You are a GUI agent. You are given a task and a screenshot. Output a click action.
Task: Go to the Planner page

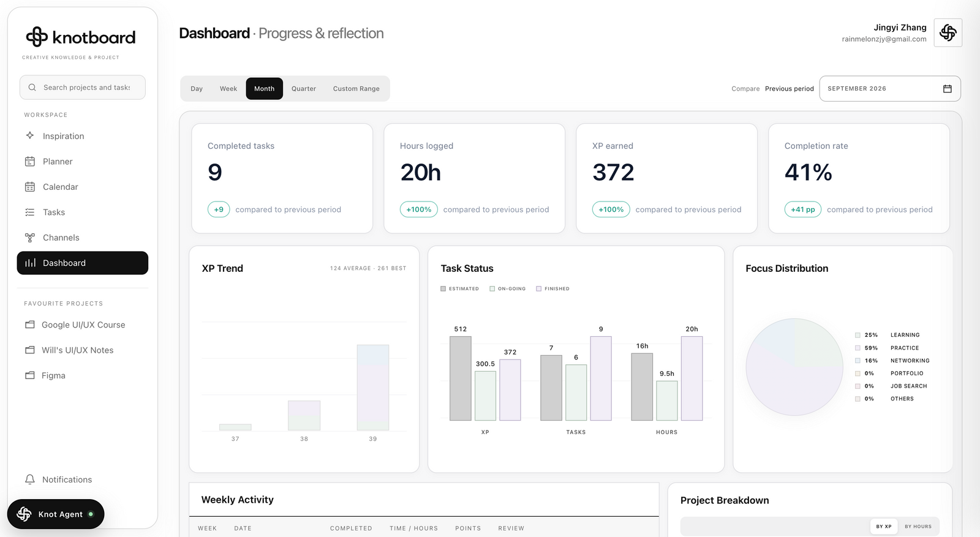click(83, 162)
